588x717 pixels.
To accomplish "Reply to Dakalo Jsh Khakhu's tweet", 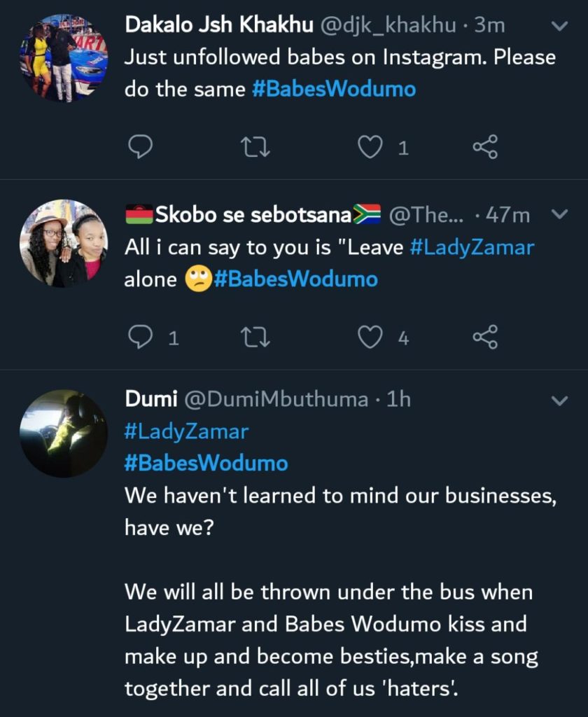I will 141,147.
